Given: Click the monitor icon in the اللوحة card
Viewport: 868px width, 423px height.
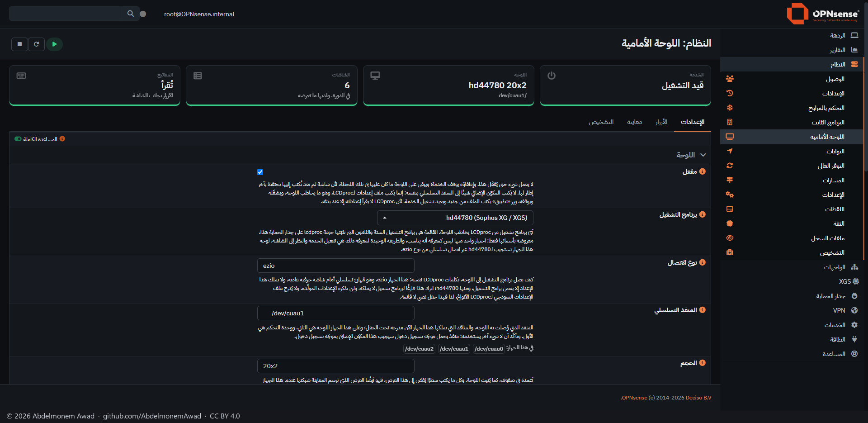Looking at the screenshot, I should click(375, 76).
